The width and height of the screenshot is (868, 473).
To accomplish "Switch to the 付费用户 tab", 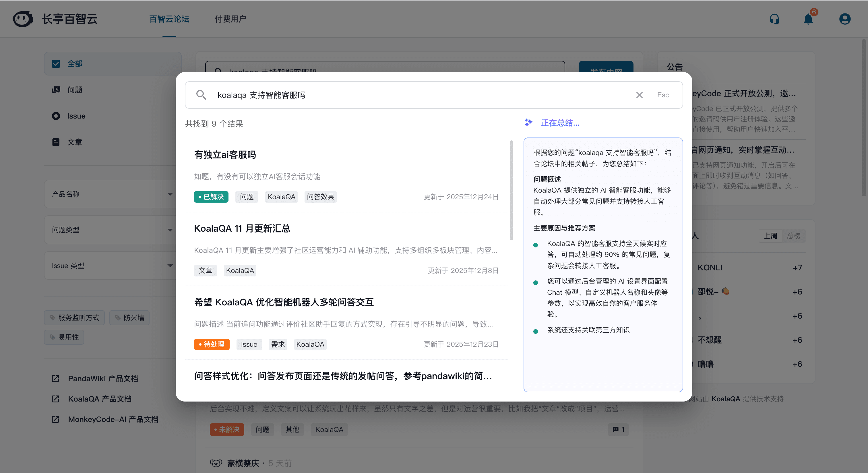I will point(230,19).
